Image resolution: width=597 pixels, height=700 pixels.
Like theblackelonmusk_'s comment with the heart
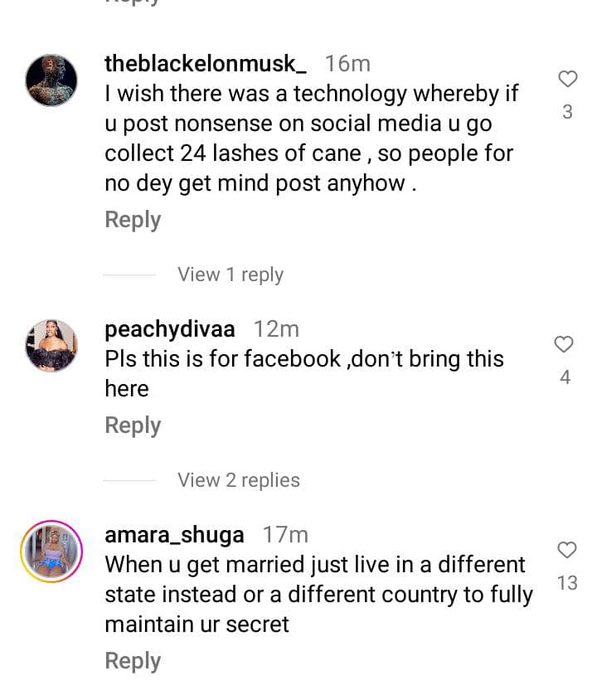click(x=567, y=80)
